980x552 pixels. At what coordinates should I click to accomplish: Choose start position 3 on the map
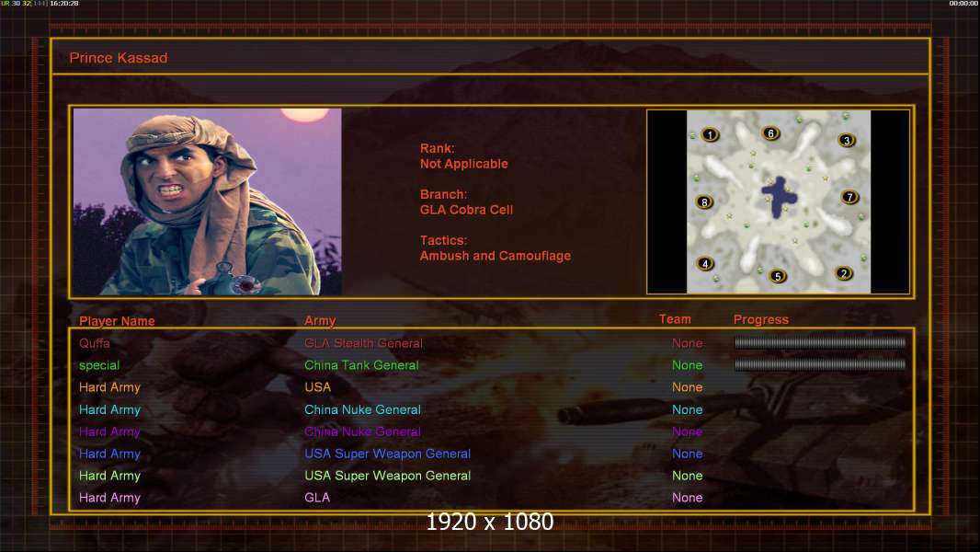(847, 140)
